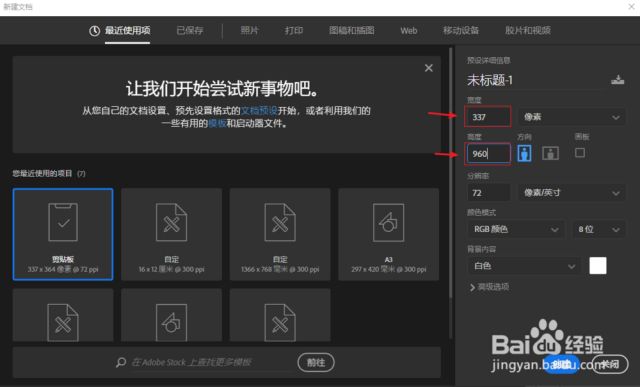Open the 8 位 bit depth dropdown
This screenshot has width=640, height=387.
(x=599, y=229)
